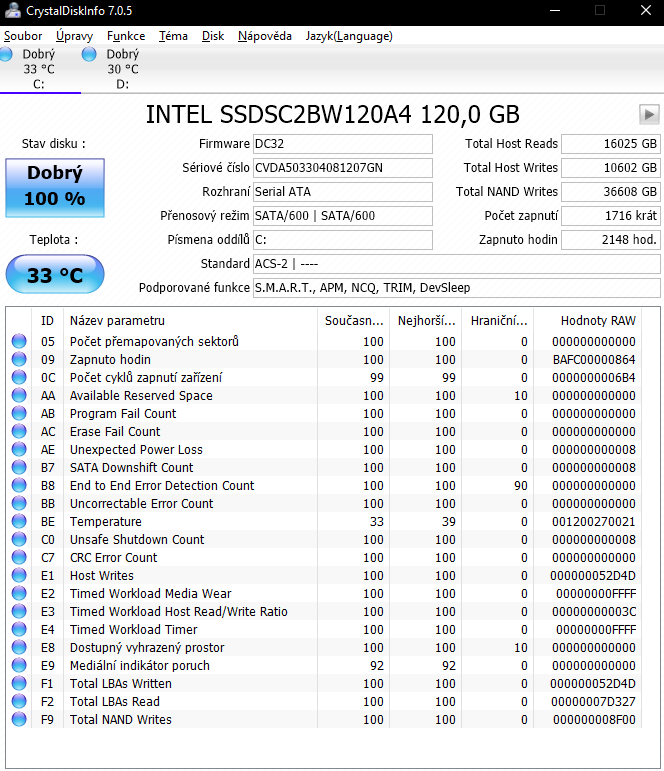Switch to the C: drive tab

tap(40, 69)
